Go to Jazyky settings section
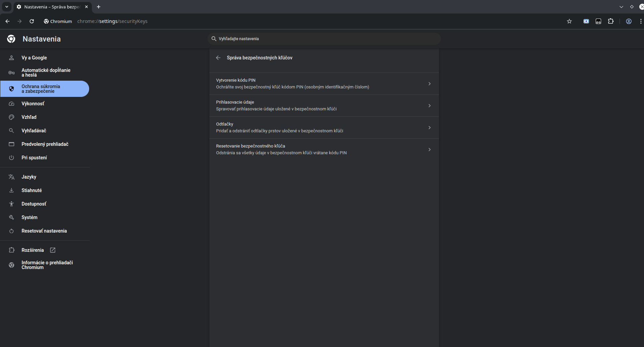Image resolution: width=644 pixels, height=347 pixels. click(x=29, y=177)
